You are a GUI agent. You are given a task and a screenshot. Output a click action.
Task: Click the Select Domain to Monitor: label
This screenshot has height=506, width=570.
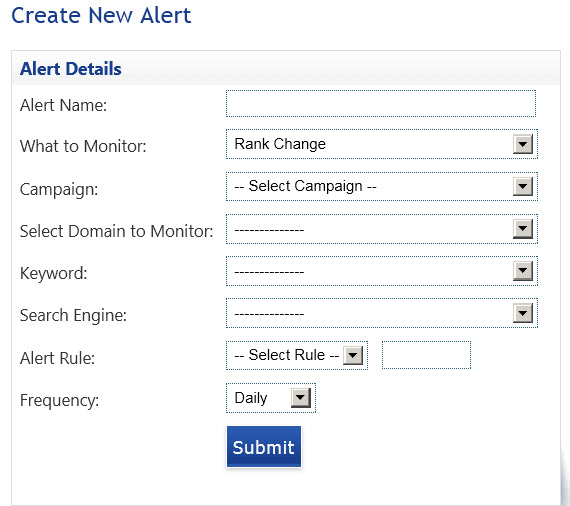(116, 231)
